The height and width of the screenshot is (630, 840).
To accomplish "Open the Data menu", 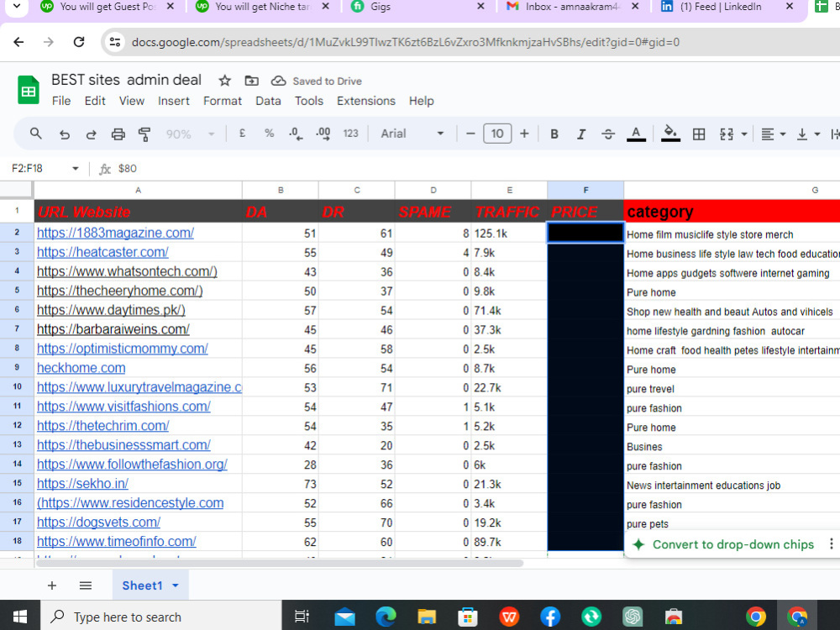I will (x=268, y=101).
